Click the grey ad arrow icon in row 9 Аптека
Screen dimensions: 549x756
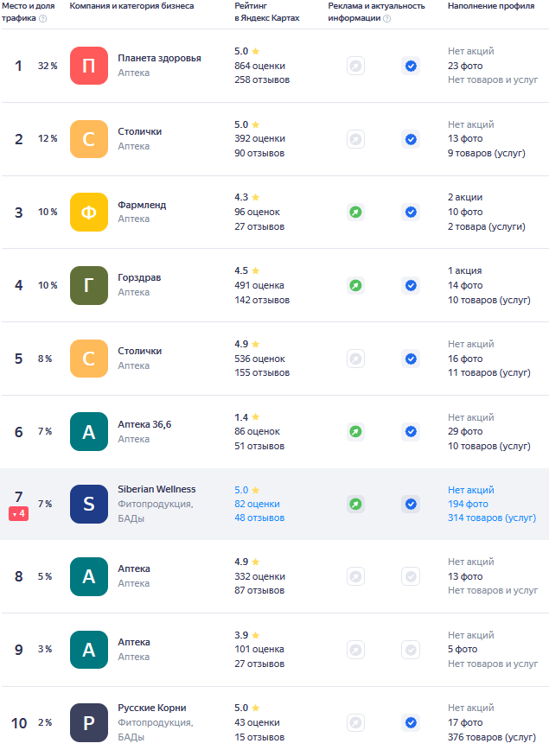click(x=355, y=650)
